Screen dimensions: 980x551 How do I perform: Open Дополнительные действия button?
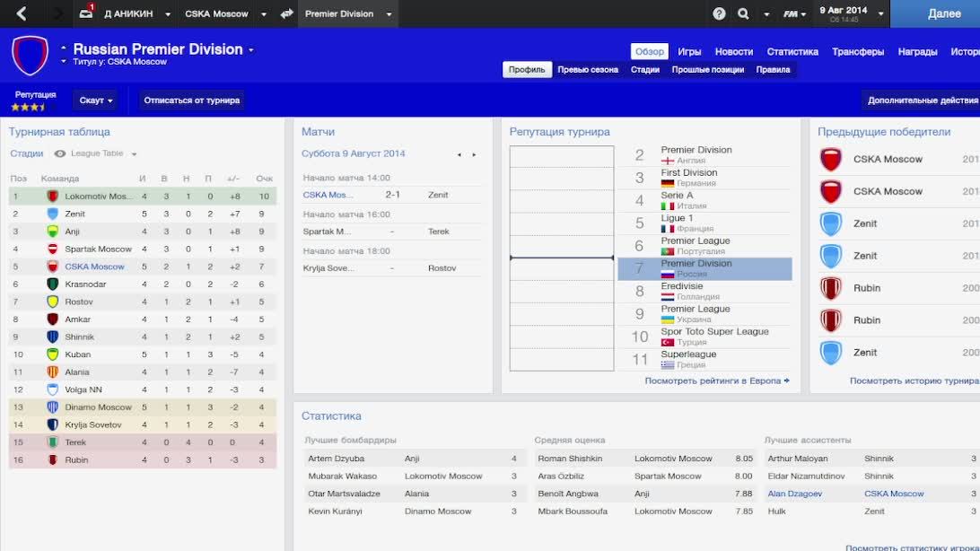point(922,100)
